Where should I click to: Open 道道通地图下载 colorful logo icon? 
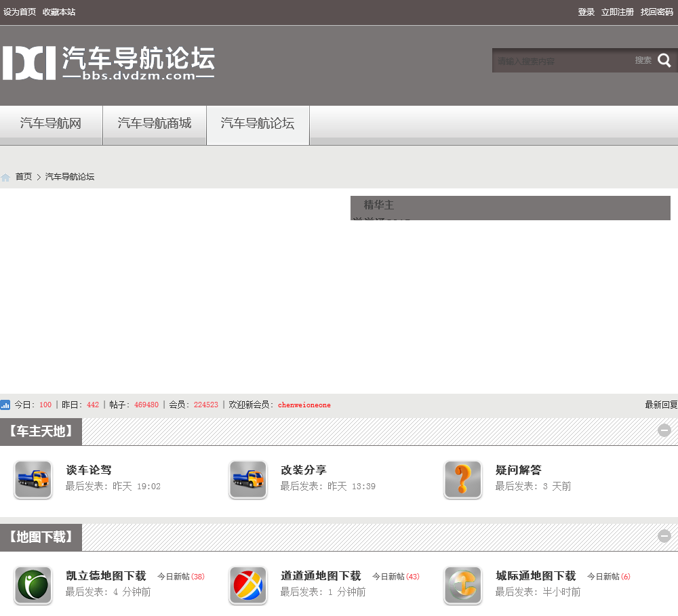pos(247,586)
